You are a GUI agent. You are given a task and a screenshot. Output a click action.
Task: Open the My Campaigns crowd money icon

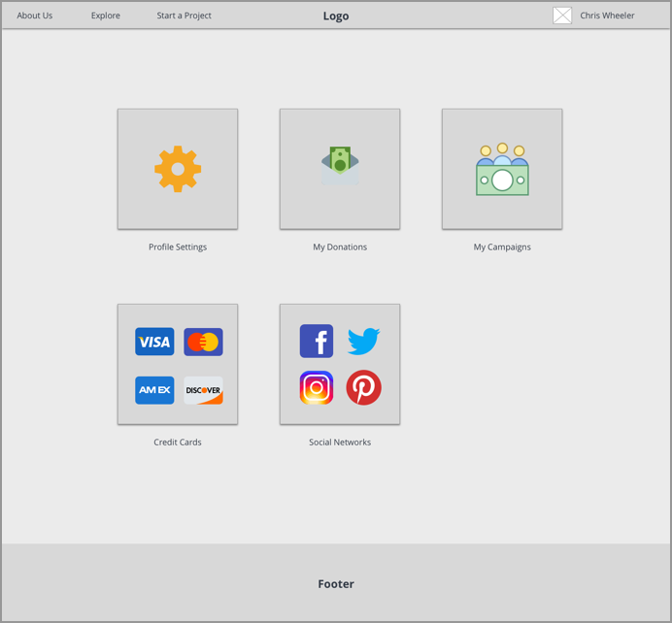(502, 169)
